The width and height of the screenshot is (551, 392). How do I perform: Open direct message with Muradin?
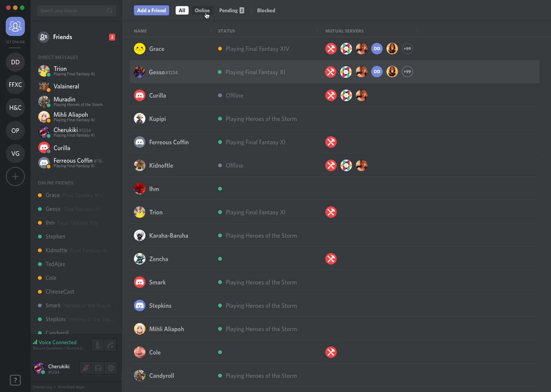point(77,101)
